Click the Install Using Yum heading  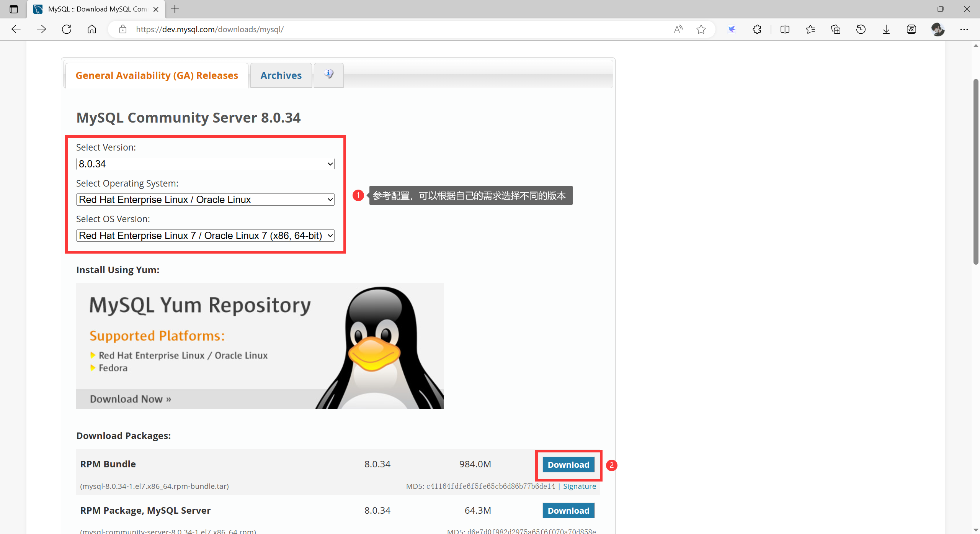click(x=118, y=270)
